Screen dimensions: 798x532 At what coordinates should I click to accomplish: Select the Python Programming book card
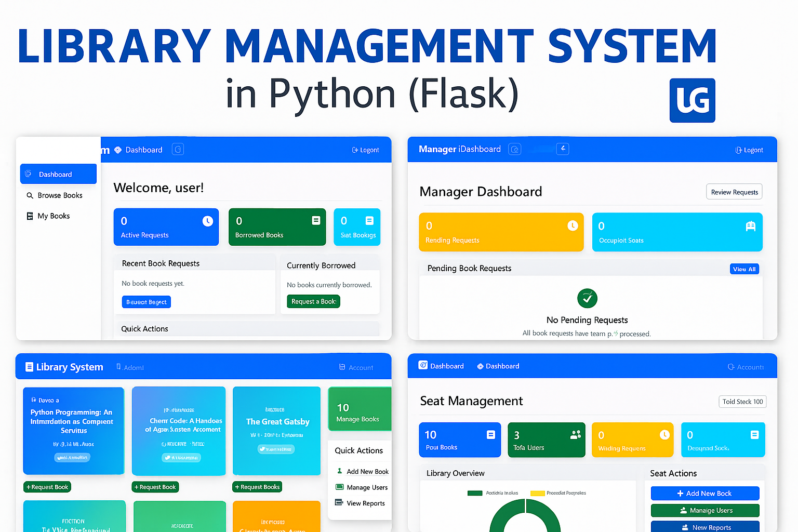click(x=74, y=431)
